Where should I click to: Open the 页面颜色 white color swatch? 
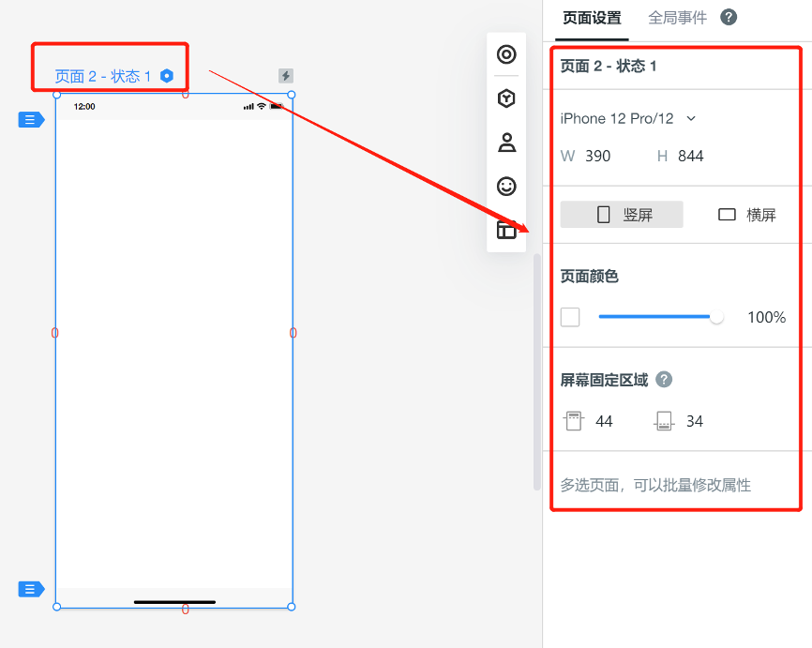[570, 317]
